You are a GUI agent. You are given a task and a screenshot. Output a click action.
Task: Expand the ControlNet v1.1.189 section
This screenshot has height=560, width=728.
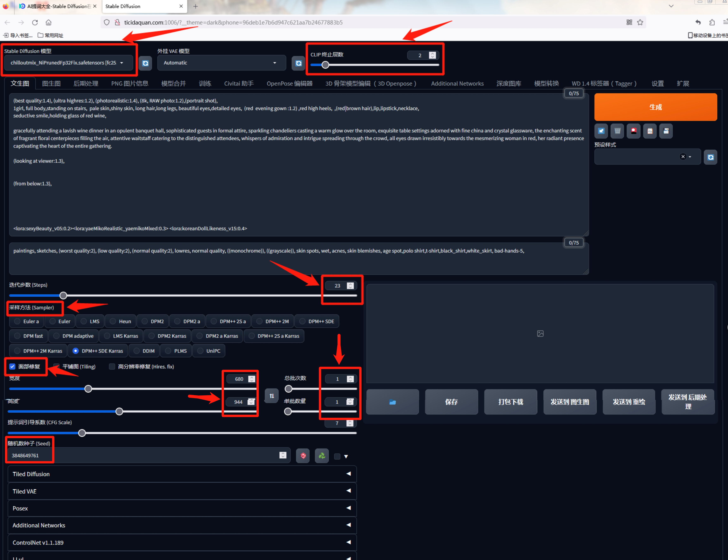click(181, 542)
